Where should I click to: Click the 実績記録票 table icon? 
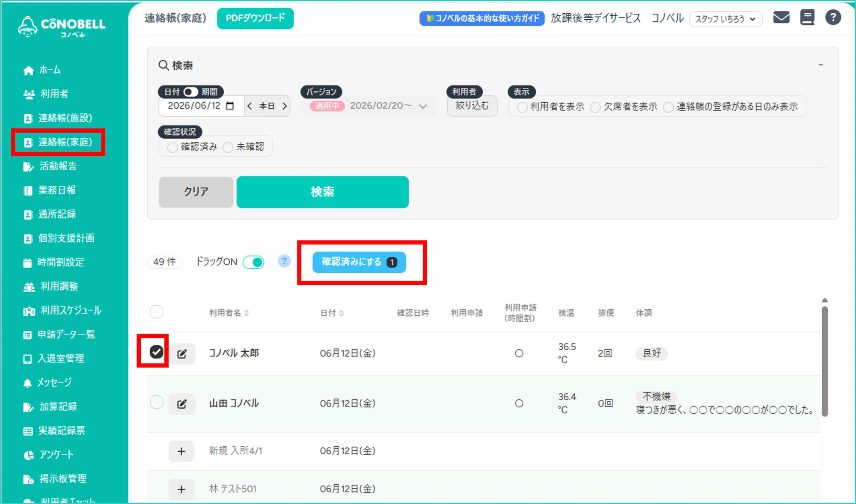tap(28, 431)
